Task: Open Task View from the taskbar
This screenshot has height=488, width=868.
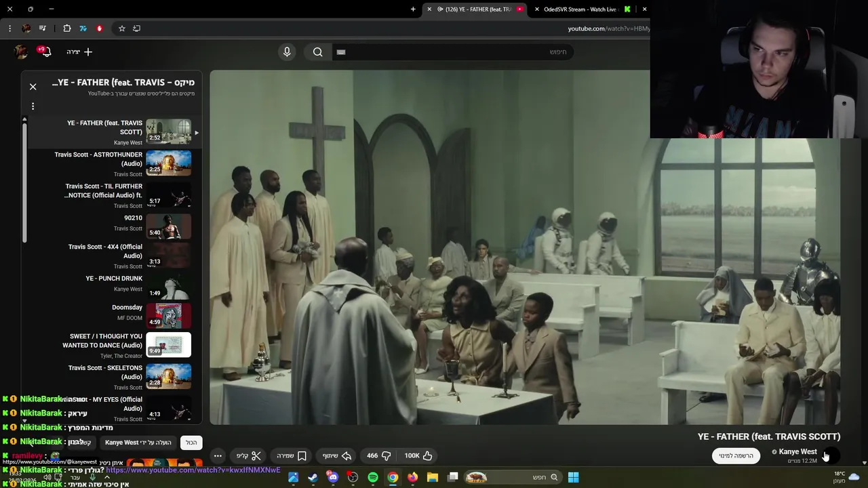Action: [x=452, y=477]
